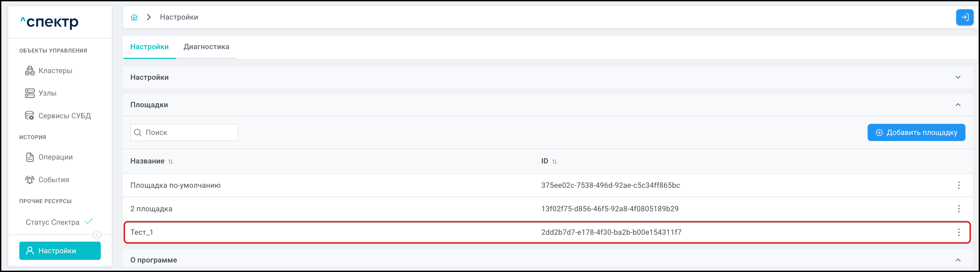Open kebab menu for Площадка по-умолчанию
The image size is (980, 272).
point(958,185)
